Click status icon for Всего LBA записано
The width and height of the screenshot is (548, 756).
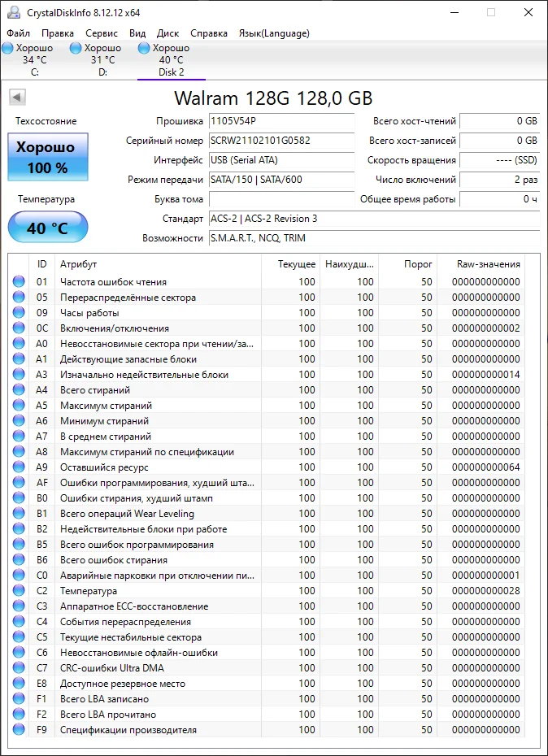click(x=19, y=698)
